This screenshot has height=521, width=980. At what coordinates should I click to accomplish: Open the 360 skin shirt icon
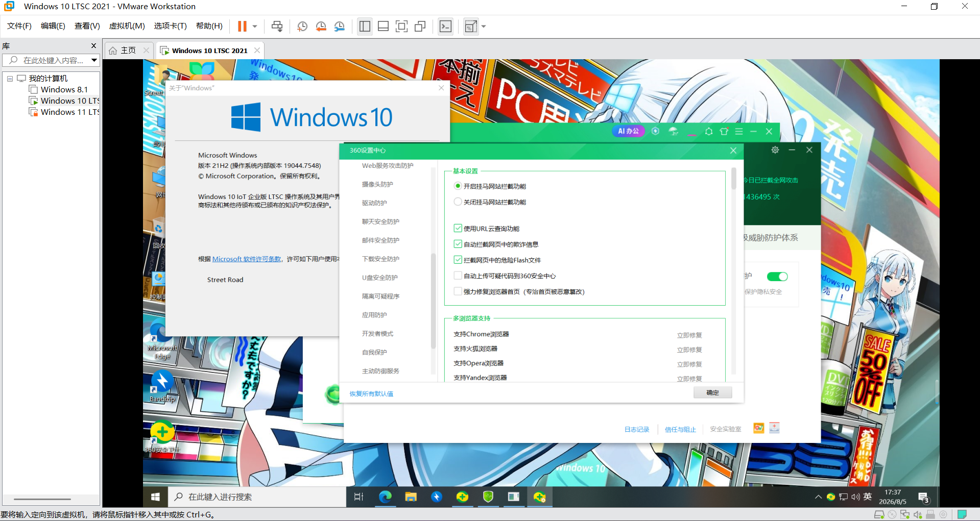(x=724, y=131)
